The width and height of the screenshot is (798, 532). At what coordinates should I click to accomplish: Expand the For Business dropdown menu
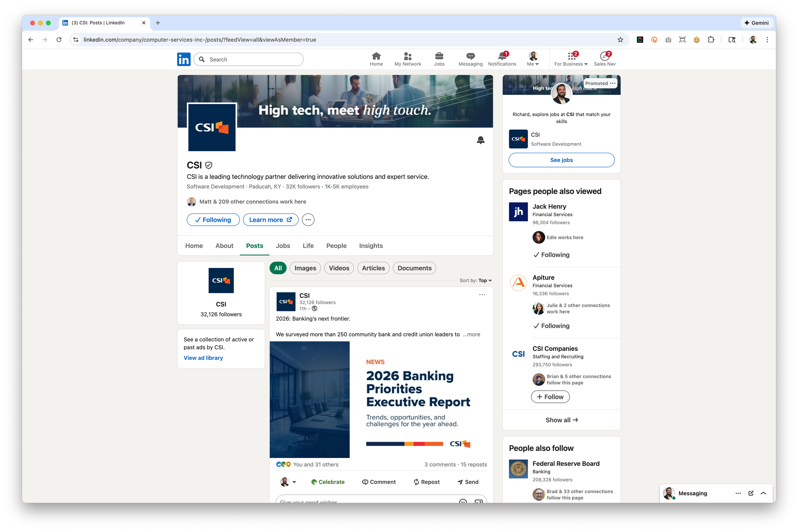click(x=571, y=59)
